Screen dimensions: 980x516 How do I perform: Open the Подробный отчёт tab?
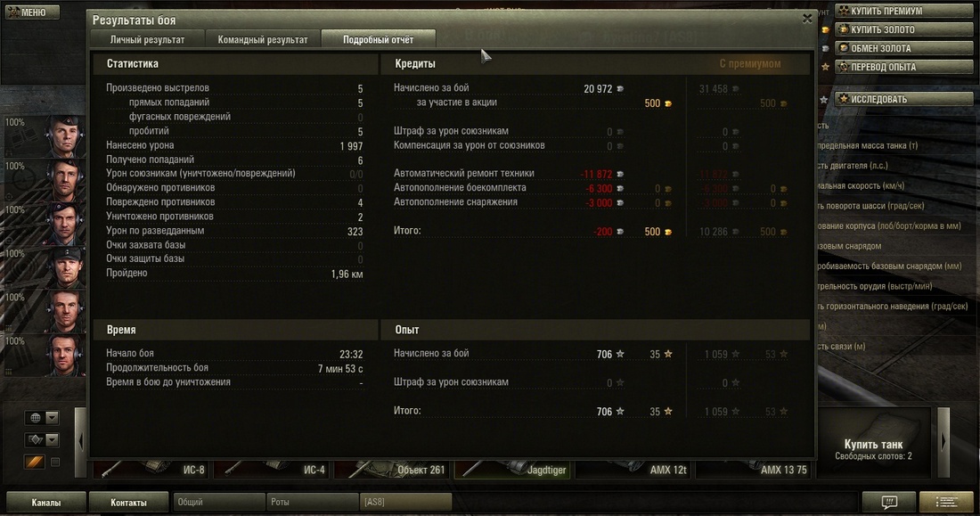378,39
